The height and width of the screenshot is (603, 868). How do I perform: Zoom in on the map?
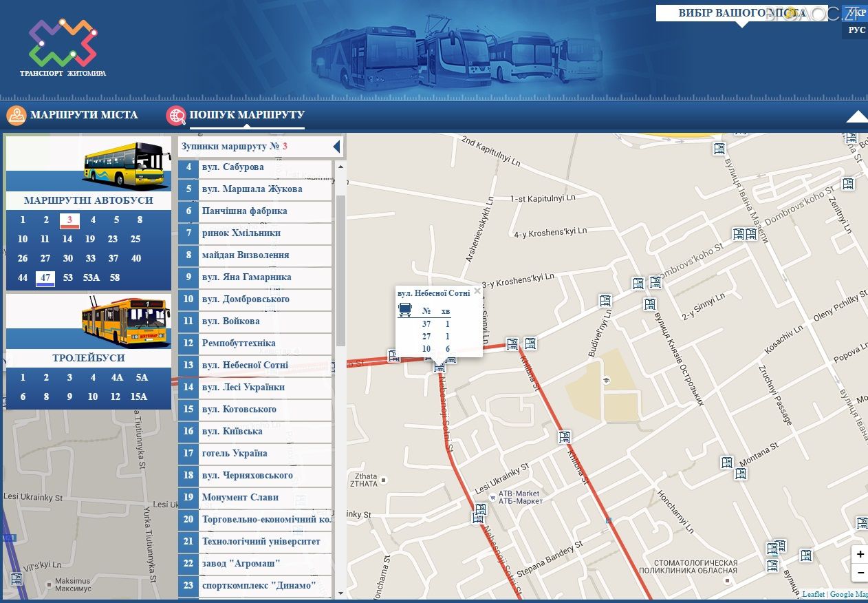[860, 554]
